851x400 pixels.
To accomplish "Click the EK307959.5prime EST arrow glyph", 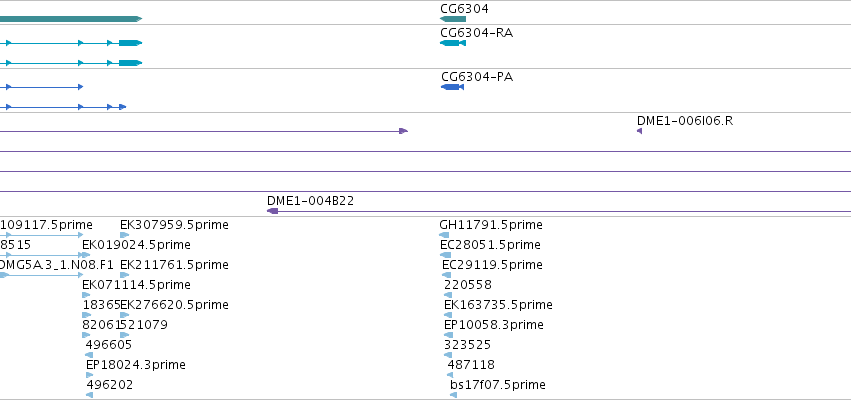I will pos(125,235).
